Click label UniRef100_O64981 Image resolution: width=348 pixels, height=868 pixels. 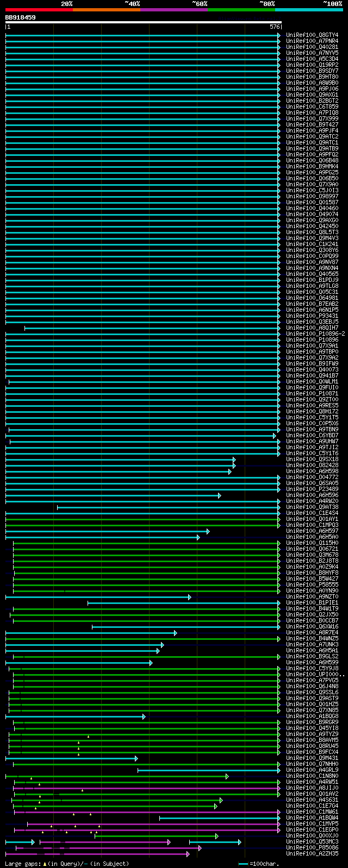312,298
